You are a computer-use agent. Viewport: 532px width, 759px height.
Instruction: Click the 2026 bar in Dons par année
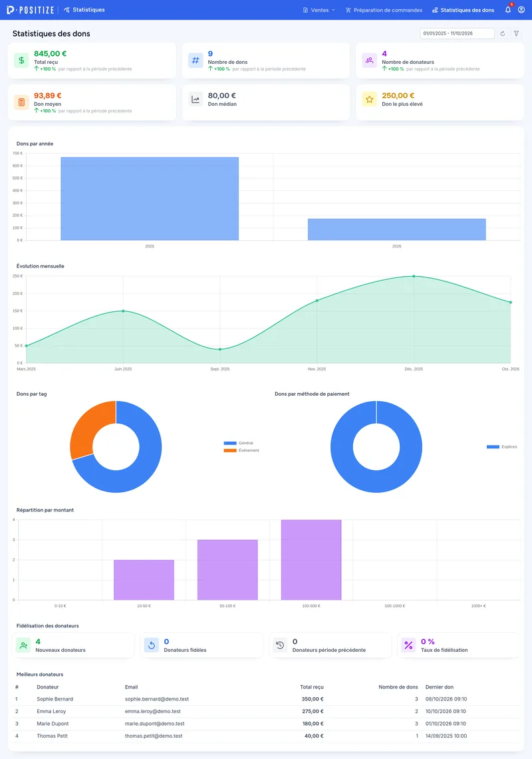[397, 229]
